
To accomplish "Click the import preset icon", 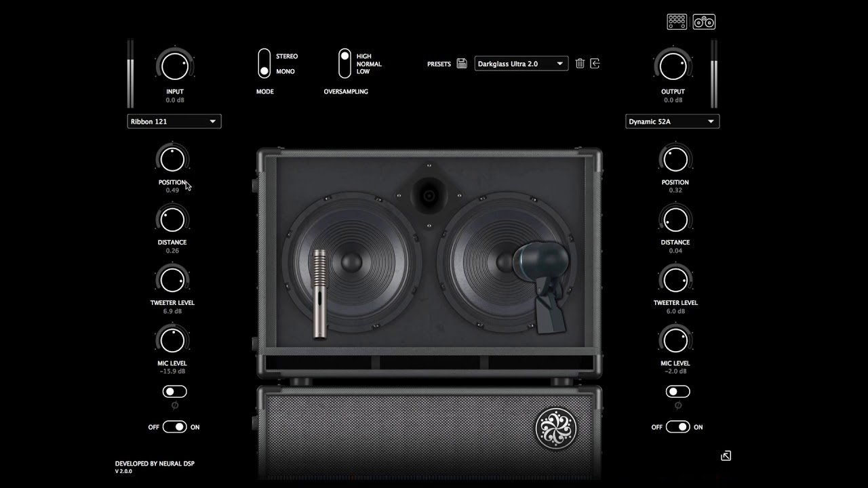I will click(x=595, y=64).
